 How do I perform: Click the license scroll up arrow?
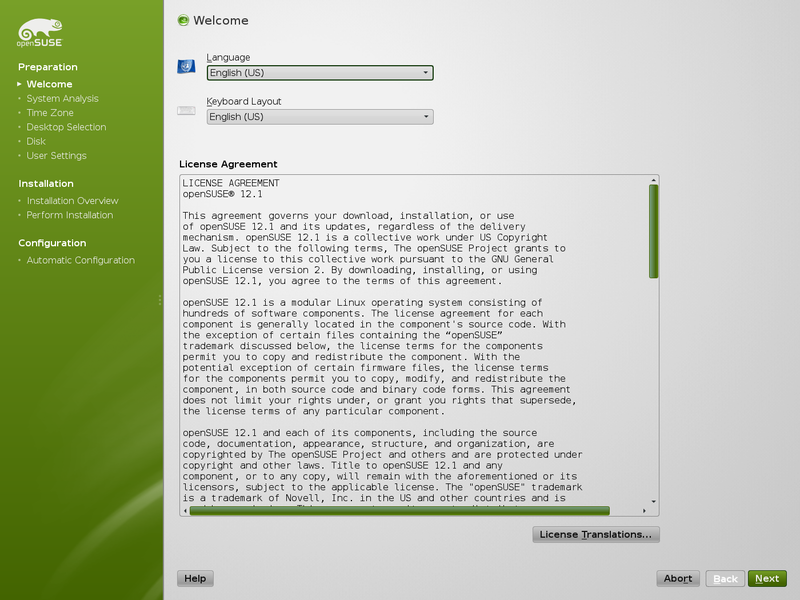point(654,180)
